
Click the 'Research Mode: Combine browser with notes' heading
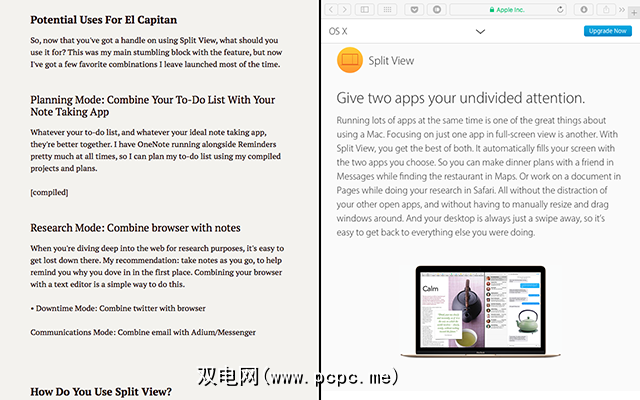pos(135,228)
